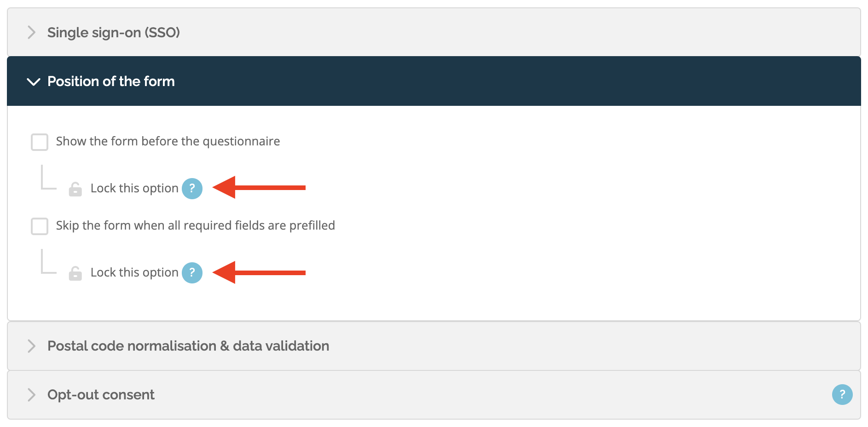Screen dimensions: 868x427
Task: Open the help bubble for the first lock option
Action: (x=192, y=188)
